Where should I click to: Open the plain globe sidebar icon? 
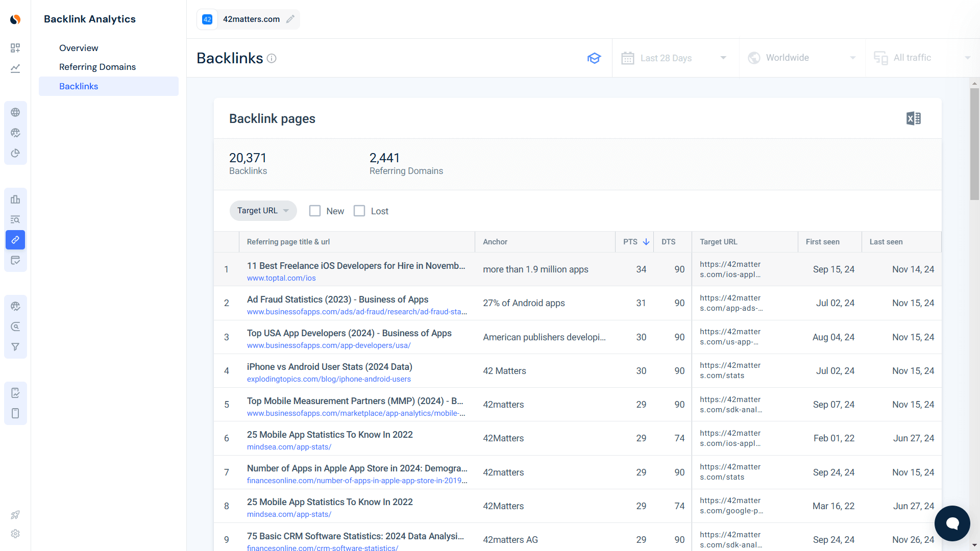pos(15,112)
